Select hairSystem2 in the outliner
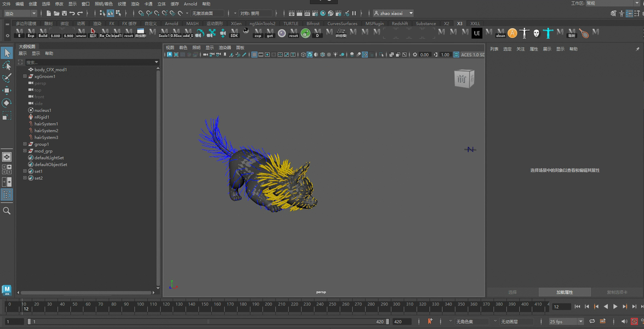This screenshot has width=644, height=329. [x=46, y=131]
